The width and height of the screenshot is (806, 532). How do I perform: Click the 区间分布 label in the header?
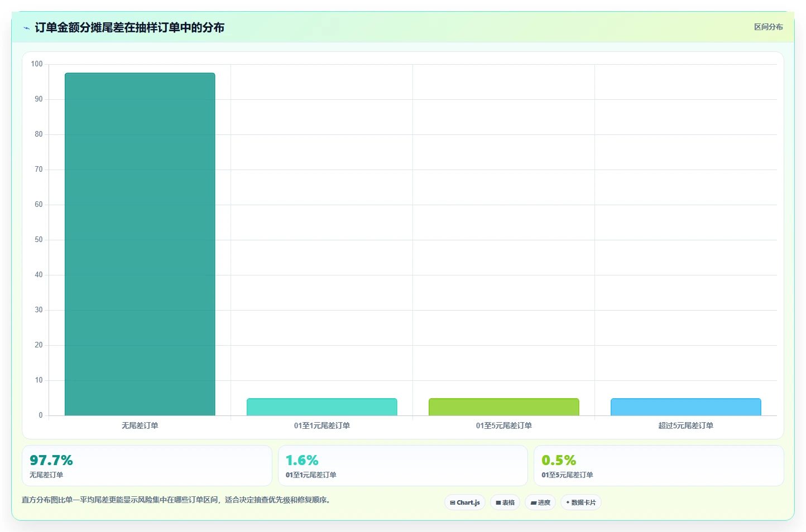[768, 27]
